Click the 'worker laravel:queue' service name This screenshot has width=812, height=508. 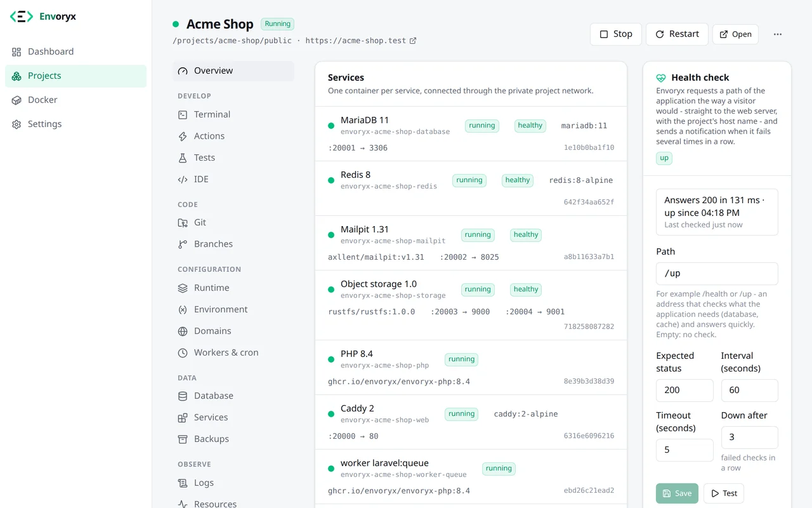[x=384, y=463]
